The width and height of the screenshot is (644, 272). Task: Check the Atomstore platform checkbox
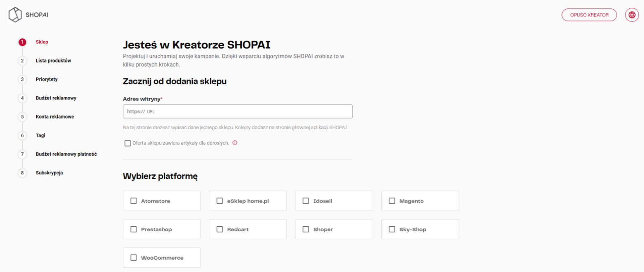click(133, 201)
